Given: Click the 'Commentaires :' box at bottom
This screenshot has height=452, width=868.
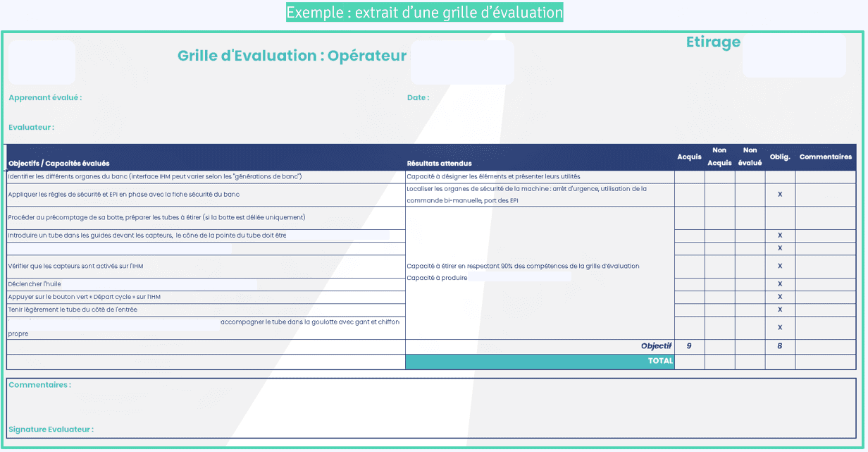Looking at the screenshot, I should pos(39,385).
